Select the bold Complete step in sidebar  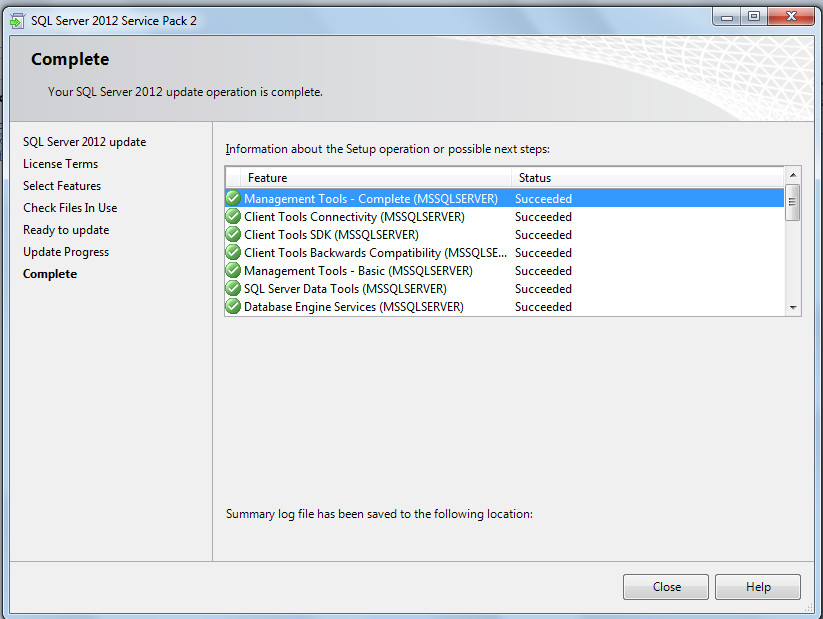[50, 274]
